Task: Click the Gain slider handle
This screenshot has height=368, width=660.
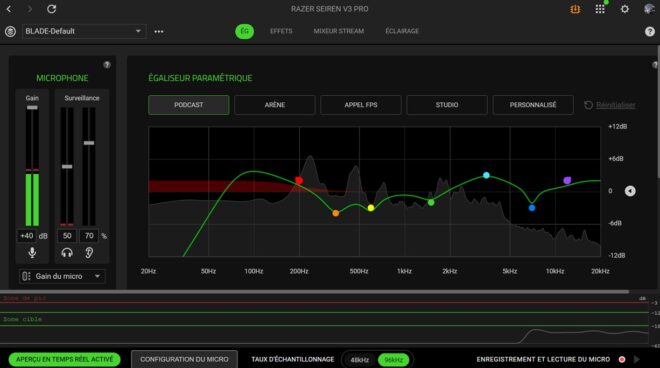Action: [32, 108]
